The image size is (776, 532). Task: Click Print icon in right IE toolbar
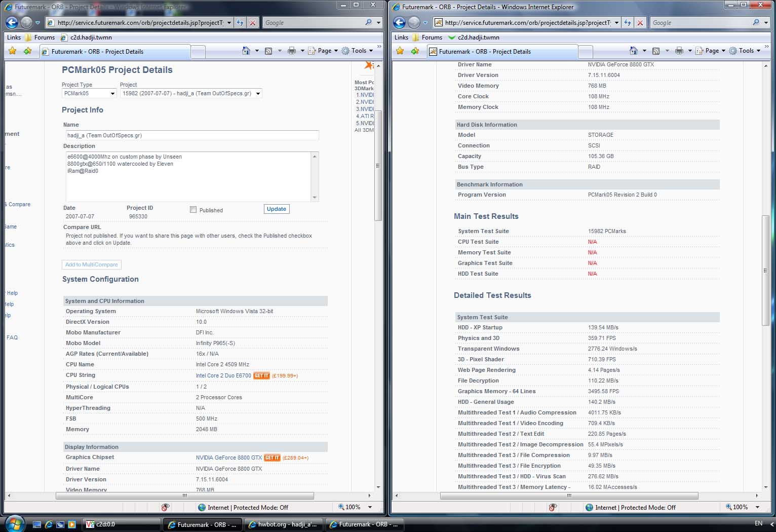click(x=679, y=51)
